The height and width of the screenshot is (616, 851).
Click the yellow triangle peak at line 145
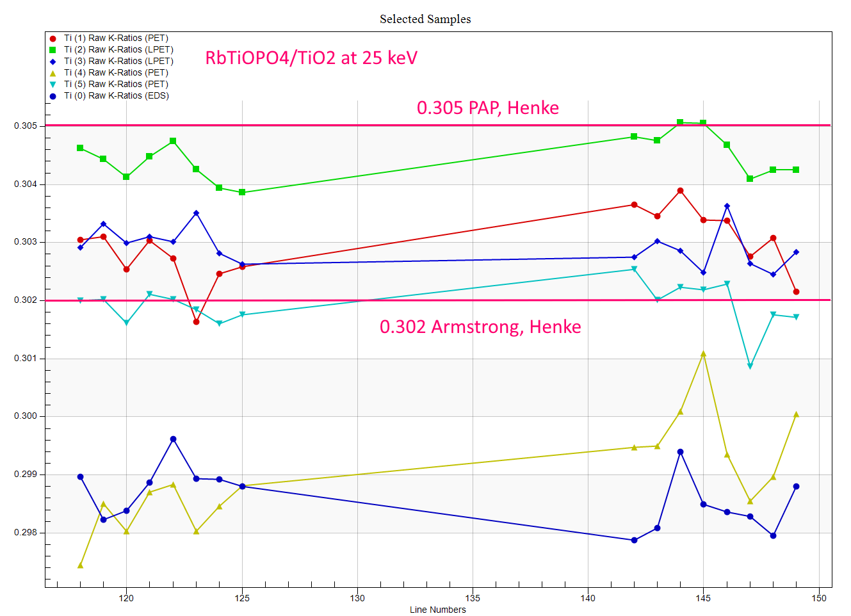pos(703,354)
